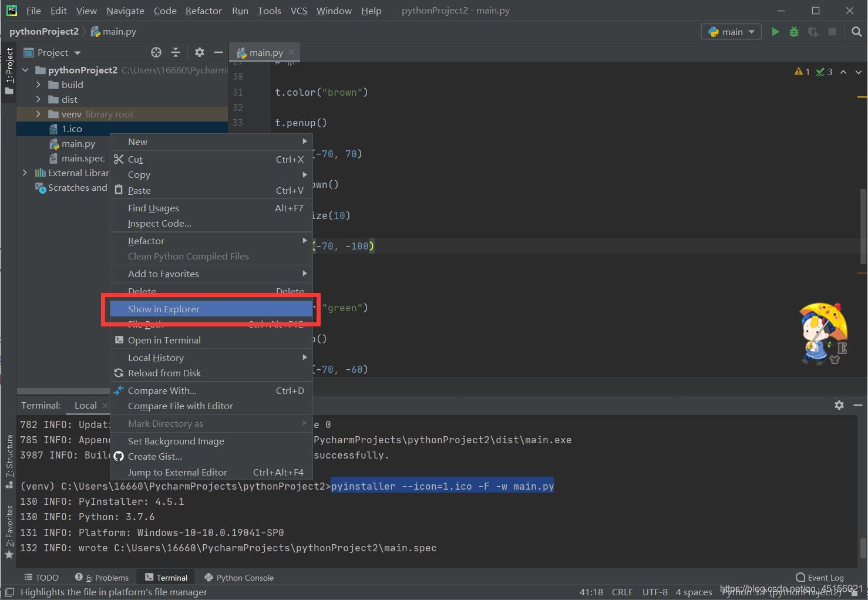Open Search Everywhere magnifier icon

pyautogui.click(x=857, y=32)
